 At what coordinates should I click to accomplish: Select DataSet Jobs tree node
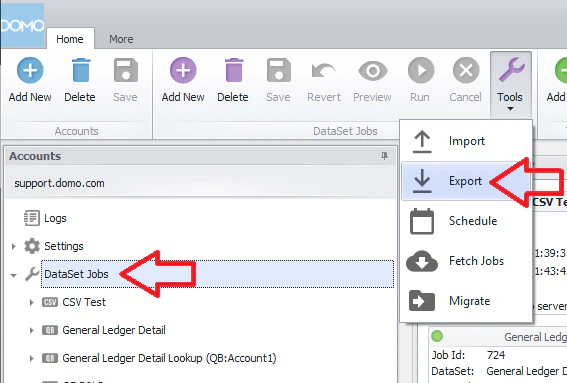coord(217,274)
